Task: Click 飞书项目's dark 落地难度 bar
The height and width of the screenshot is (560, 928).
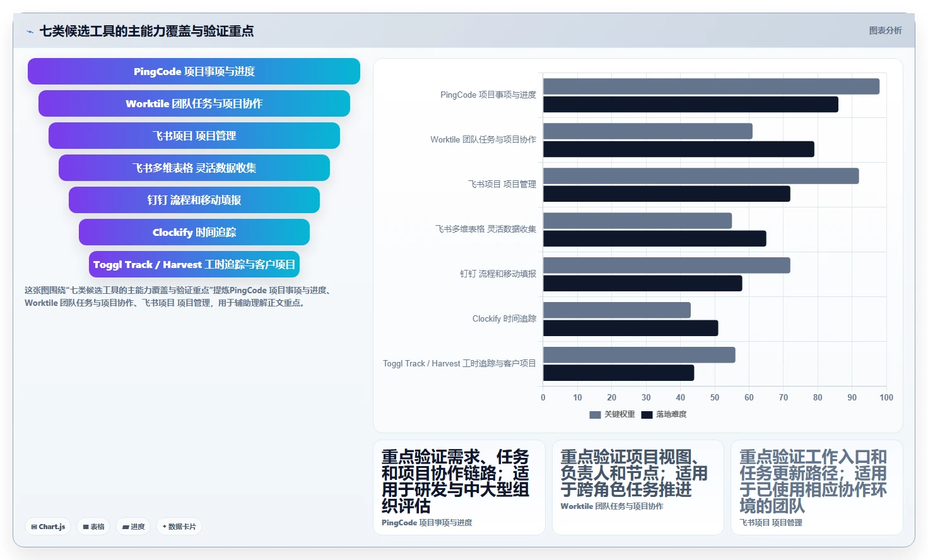Action: (667, 194)
